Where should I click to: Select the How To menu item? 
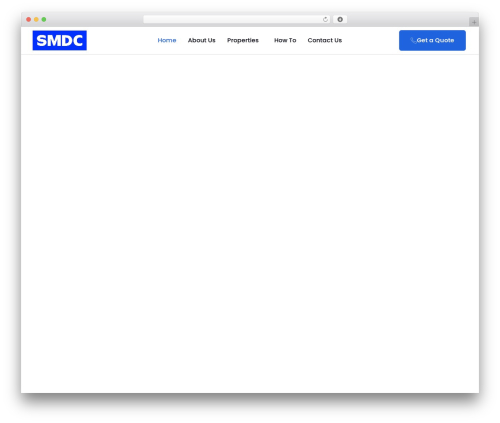[x=285, y=40]
